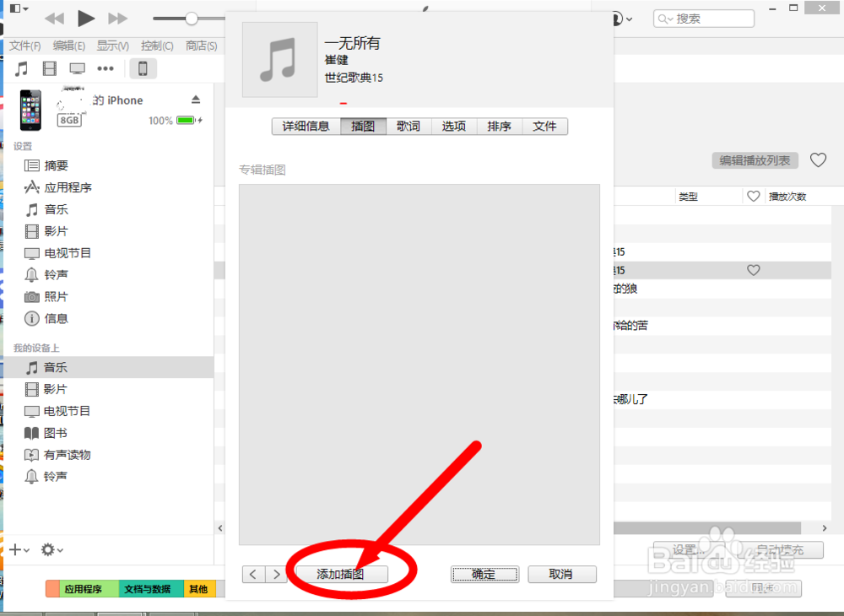Confirm changes with the 确定 button
The image size is (844, 616).
[x=484, y=574]
